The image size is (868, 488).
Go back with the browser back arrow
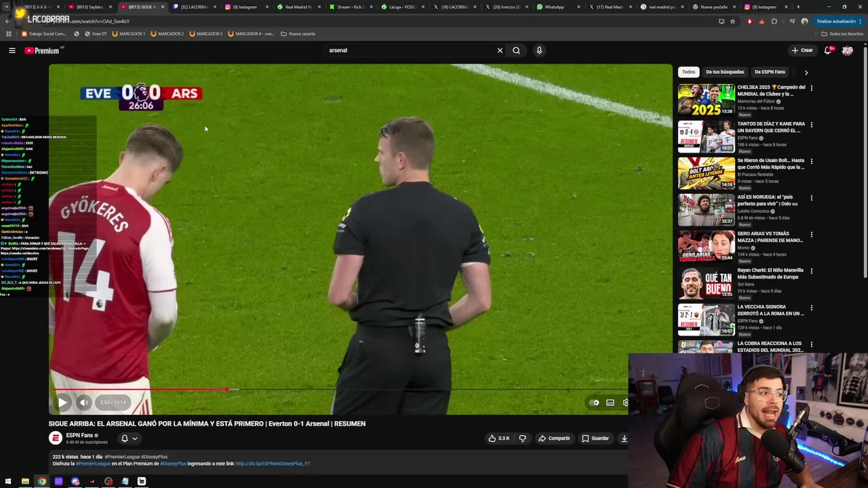(x=7, y=21)
